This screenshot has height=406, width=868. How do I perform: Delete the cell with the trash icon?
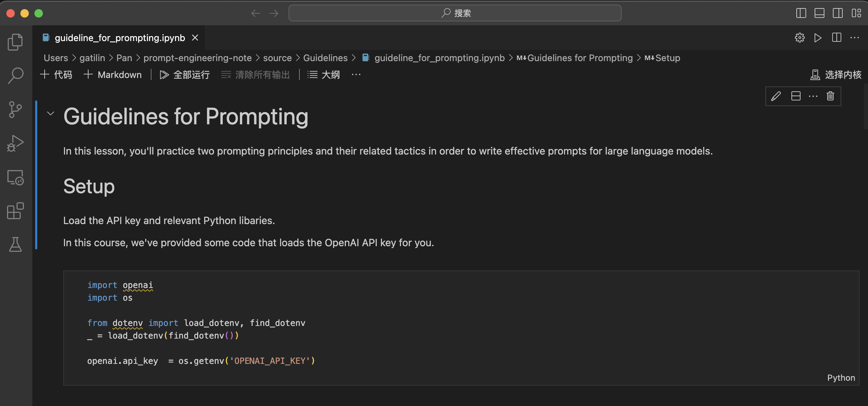tap(830, 96)
